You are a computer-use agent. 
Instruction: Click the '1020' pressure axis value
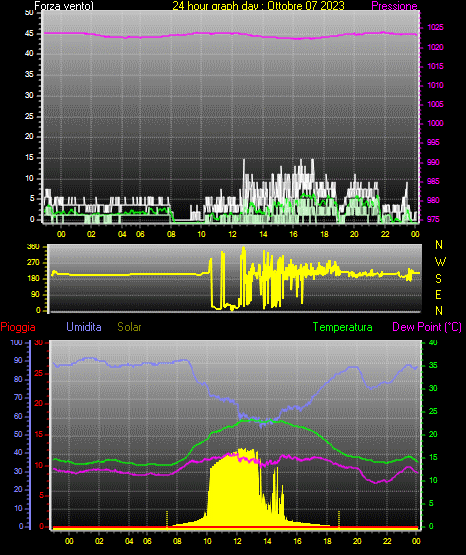coord(435,47)
